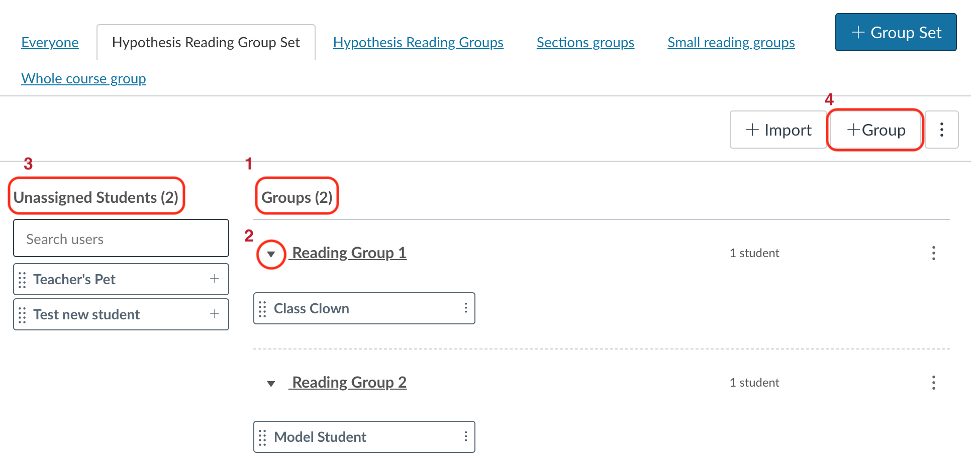The image size is (980, 474).
Task: Open the options menu beside the +Group button
Action: click(x=942, y=130)
